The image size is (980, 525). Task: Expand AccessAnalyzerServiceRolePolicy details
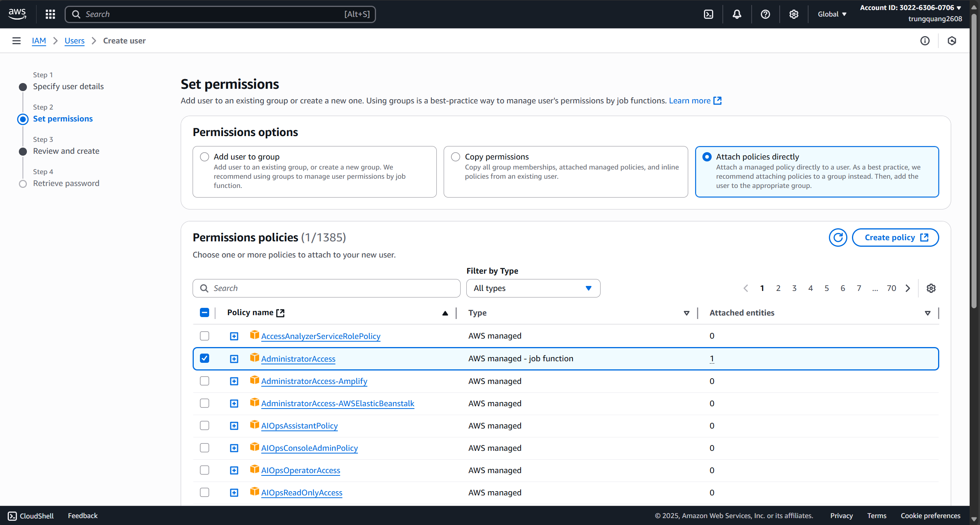click(x=234, y=336)
